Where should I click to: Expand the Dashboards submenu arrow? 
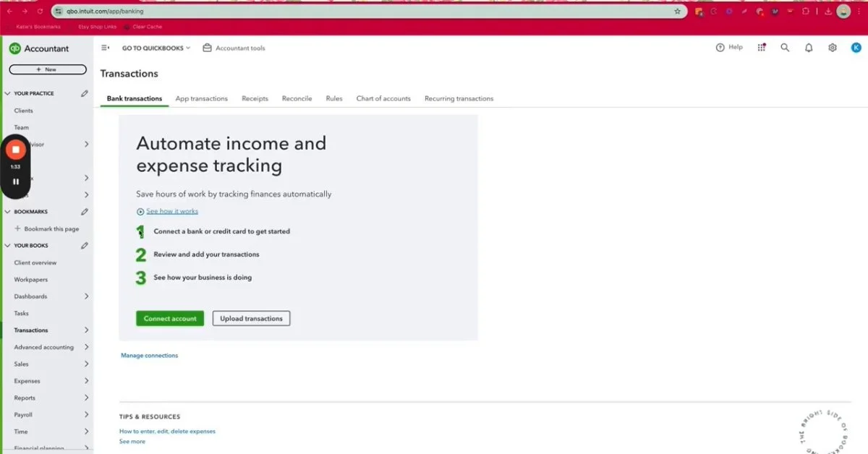coord(86,296)
